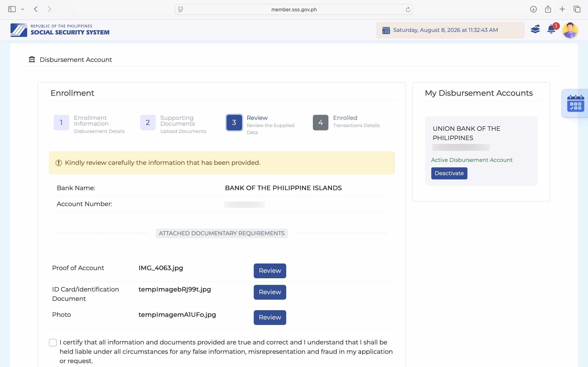Screen dimensions: 588x367
Task: Click the Account Number label
Action: coord(85,204)
